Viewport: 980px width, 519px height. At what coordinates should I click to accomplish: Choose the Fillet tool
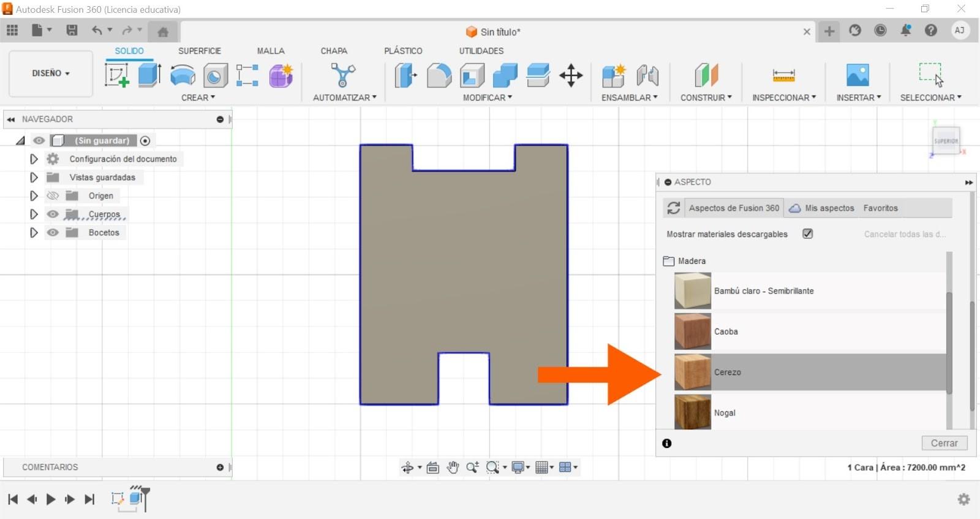439,75
